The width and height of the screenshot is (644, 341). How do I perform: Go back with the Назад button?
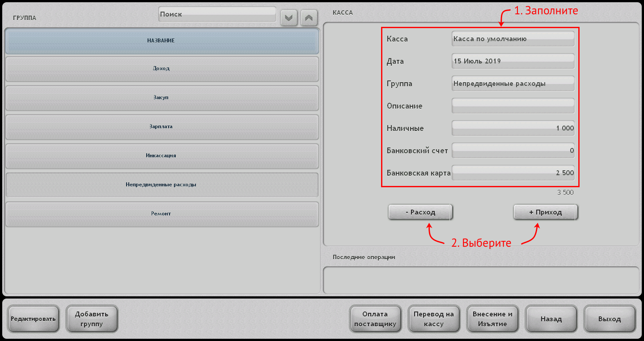551,319
